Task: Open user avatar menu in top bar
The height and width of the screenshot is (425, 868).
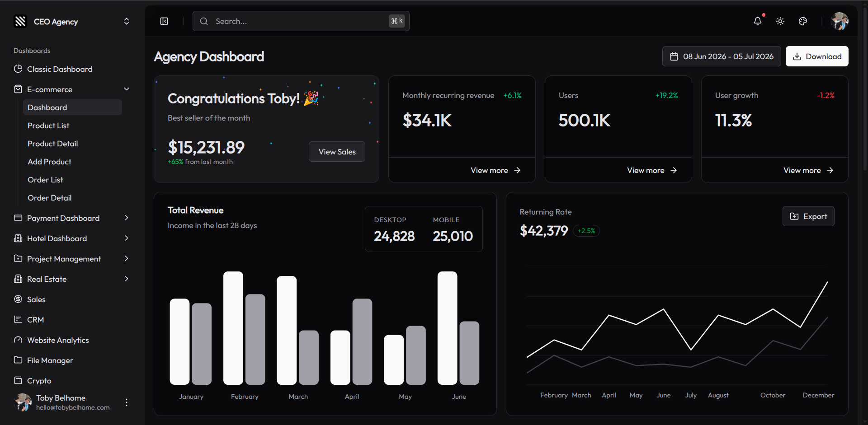Action: [x=840, y=21]
